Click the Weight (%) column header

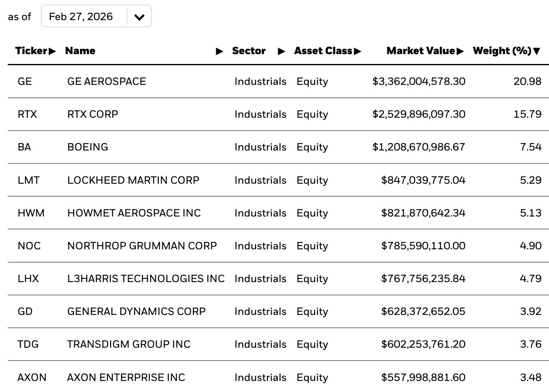(x=502, y=51)
